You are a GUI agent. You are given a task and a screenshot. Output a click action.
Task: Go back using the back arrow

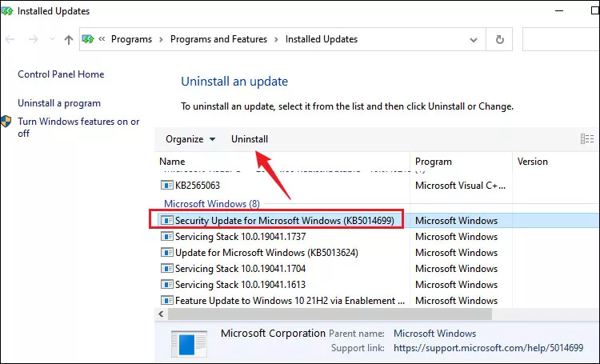click(10, 39)
